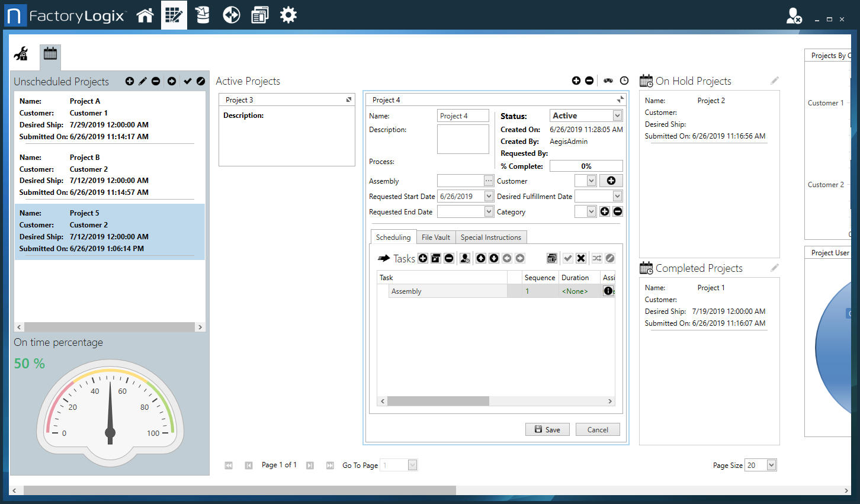Open the Requested Start Date calendar dropdown
Screen dimensions: 860x504
pyautogui.click(x=489, y=195)
